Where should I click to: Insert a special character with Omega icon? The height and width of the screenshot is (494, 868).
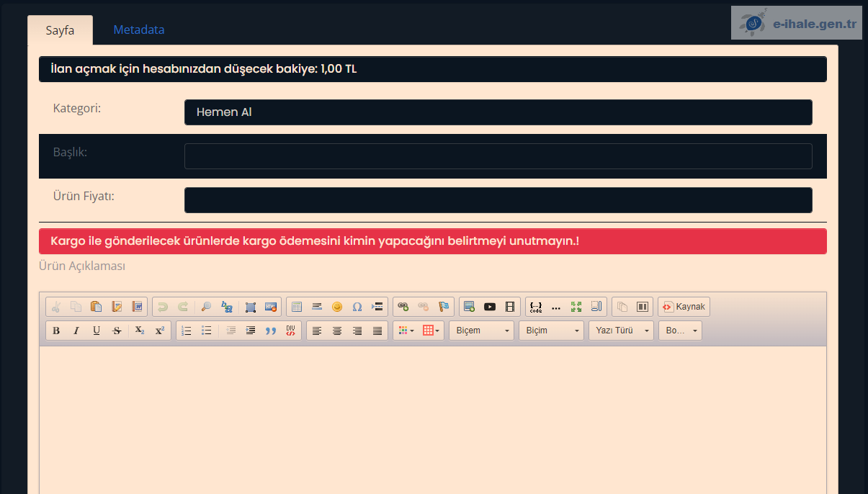[357, 307]
